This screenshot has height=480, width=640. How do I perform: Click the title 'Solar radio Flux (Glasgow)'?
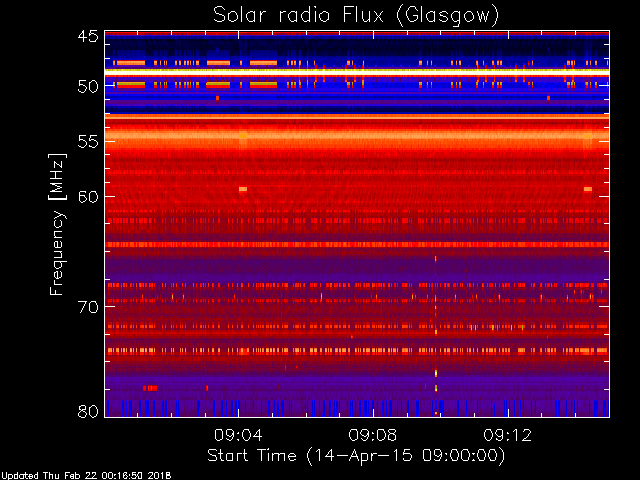(356, 16)
